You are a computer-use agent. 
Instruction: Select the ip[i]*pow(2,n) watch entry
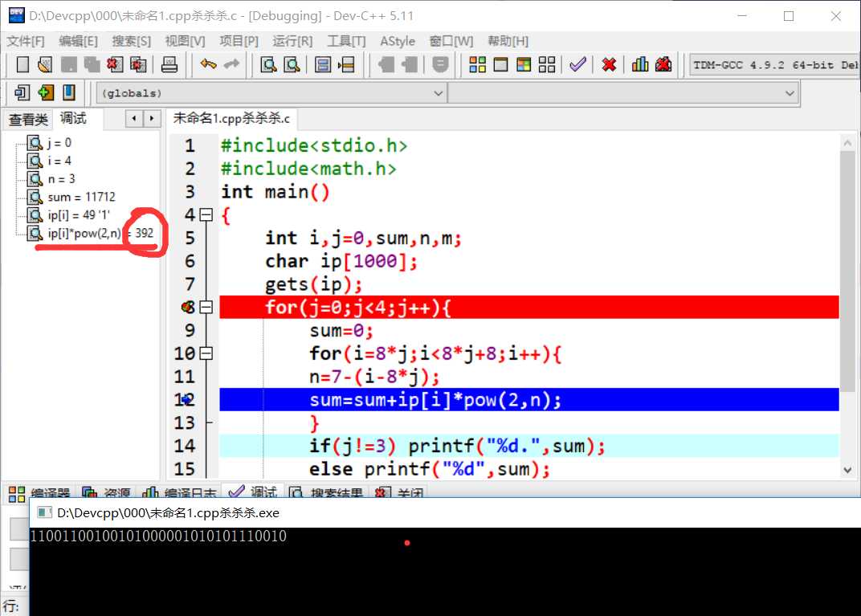(100, 234)
